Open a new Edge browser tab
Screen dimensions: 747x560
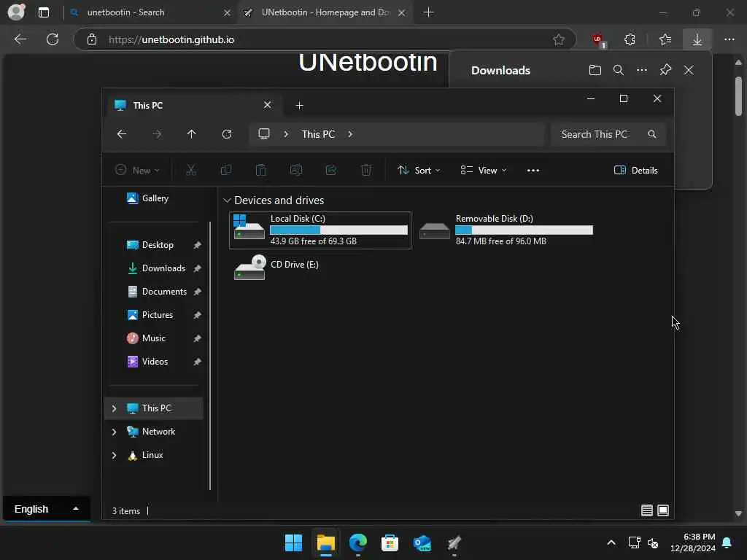(x=428, y=12)
